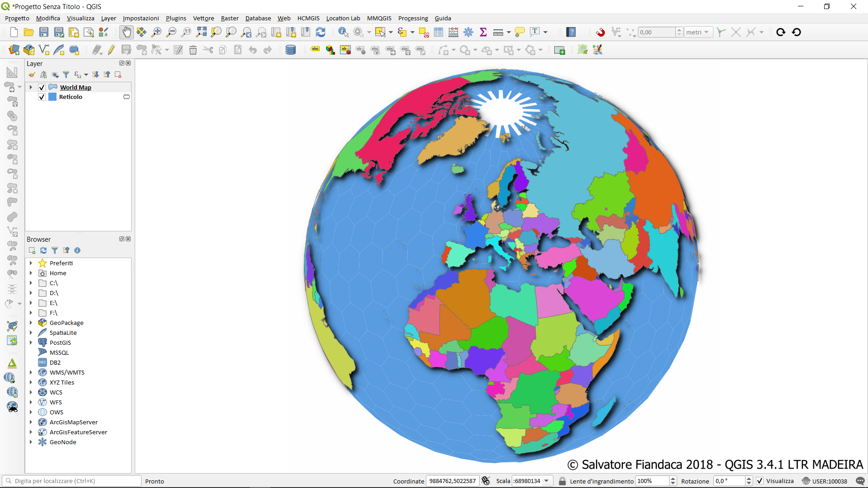Open the Field Calculator (abacus icon)

click(x=453, y=32)
